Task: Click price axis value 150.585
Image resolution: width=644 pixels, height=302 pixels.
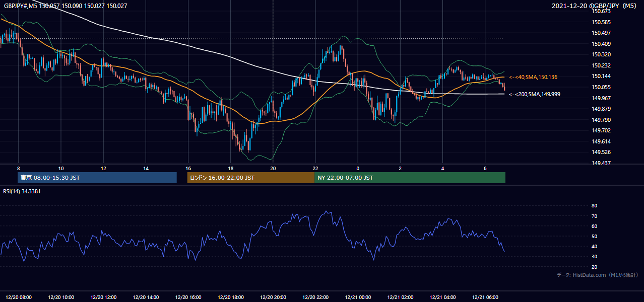Action: click(x=602, y=22)
